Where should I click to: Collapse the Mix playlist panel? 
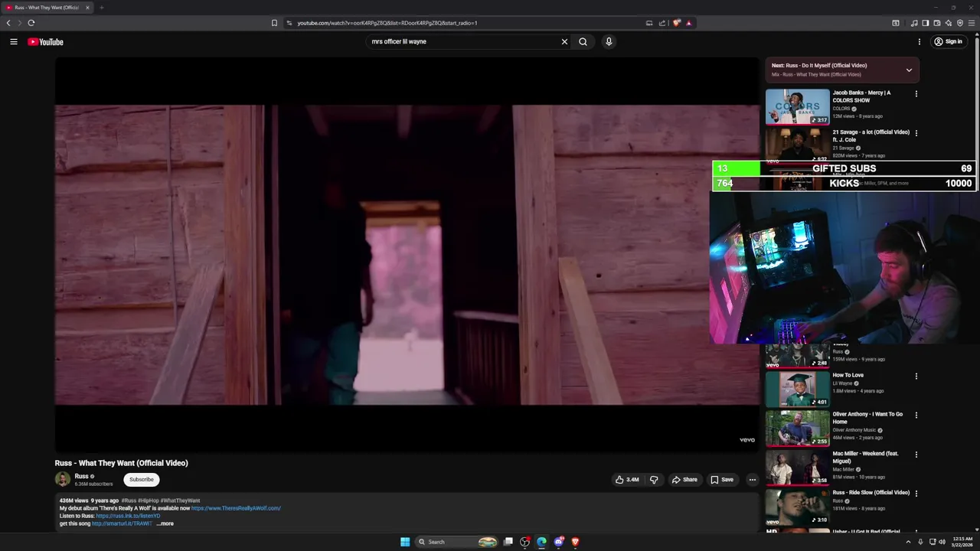(909, 70)
